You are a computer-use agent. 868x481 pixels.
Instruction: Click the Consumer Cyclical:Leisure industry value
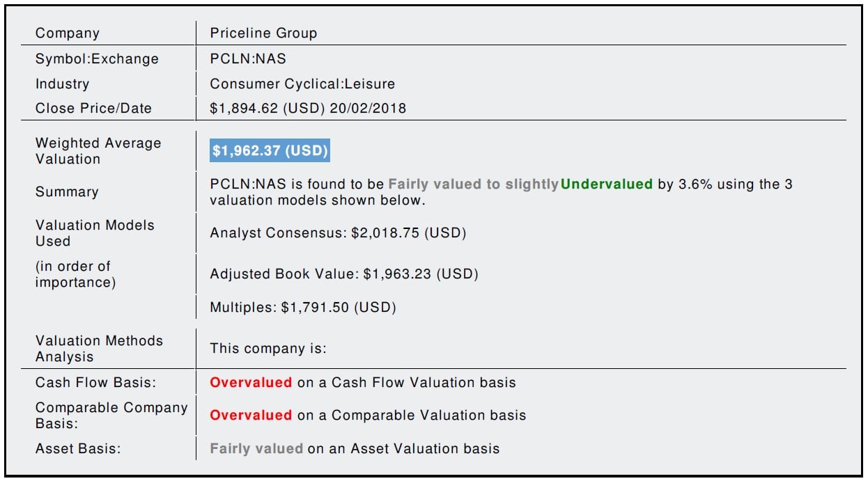click(x=302, y=84)
